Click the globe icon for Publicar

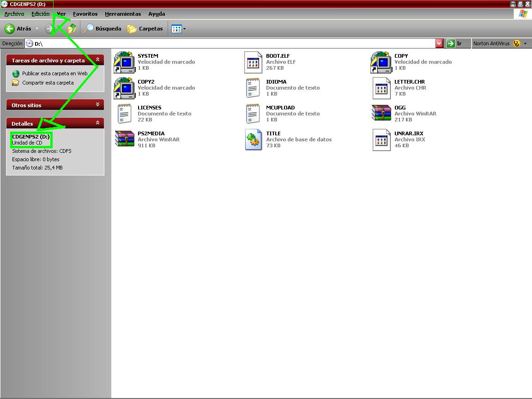coord(16,73)
